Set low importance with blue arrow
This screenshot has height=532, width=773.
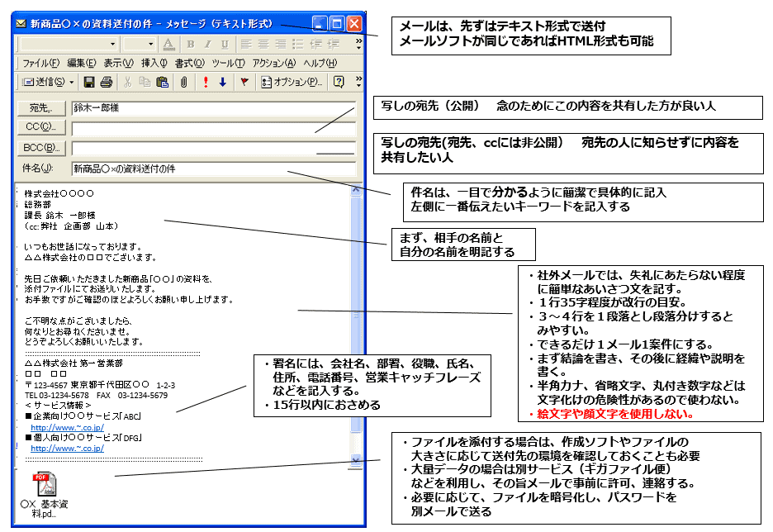pos(221,82)
